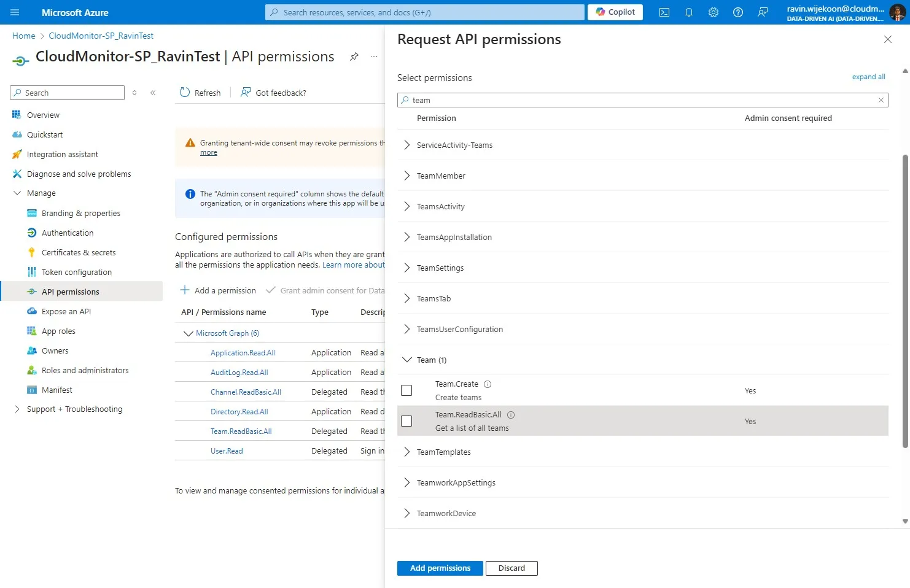Viewport: 910px width, 588px height.
Task: Click the Overview icon in sidebar
Action: [x=17, y=115]
